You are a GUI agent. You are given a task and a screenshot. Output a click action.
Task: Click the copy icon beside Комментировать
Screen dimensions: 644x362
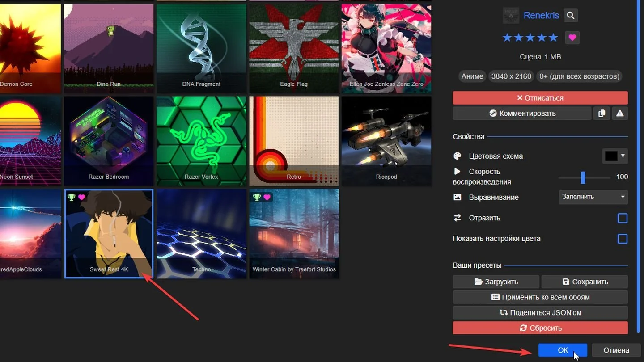coord(602,114)
